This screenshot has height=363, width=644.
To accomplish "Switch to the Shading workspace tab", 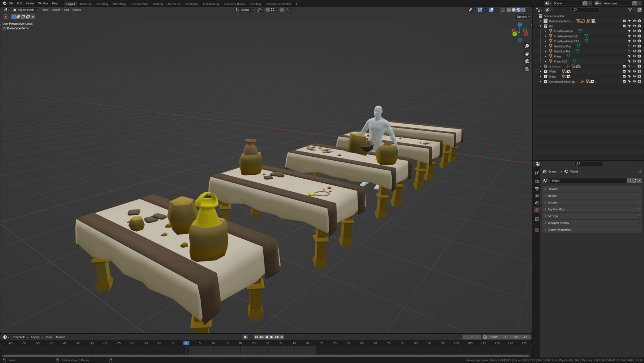I will tap(157, 4).
